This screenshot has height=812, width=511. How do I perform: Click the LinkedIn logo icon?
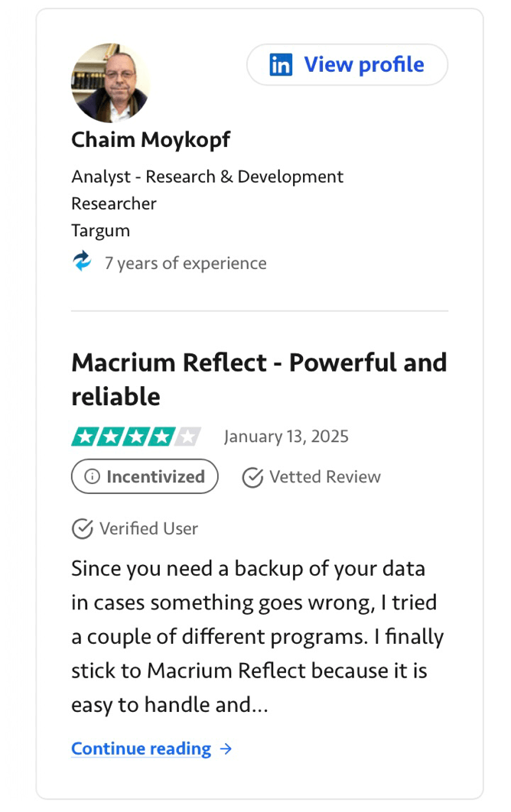pyautogui.click(x=282, y=64)
